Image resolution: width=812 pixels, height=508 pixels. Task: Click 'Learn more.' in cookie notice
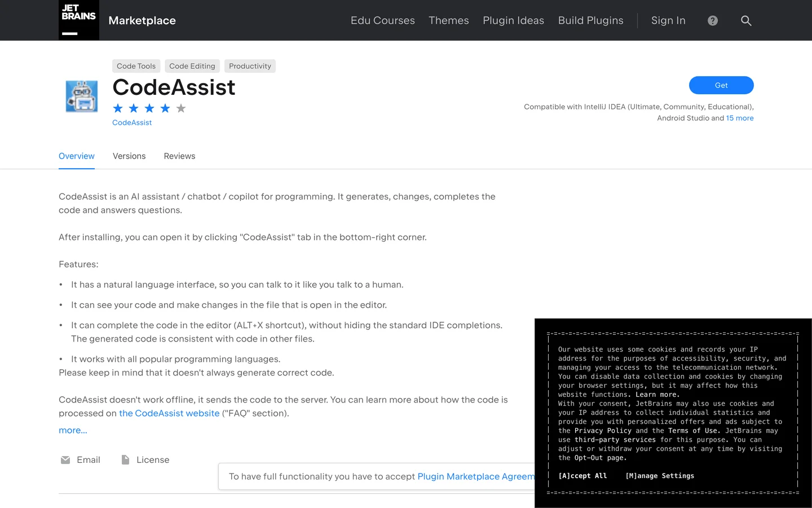657,395
